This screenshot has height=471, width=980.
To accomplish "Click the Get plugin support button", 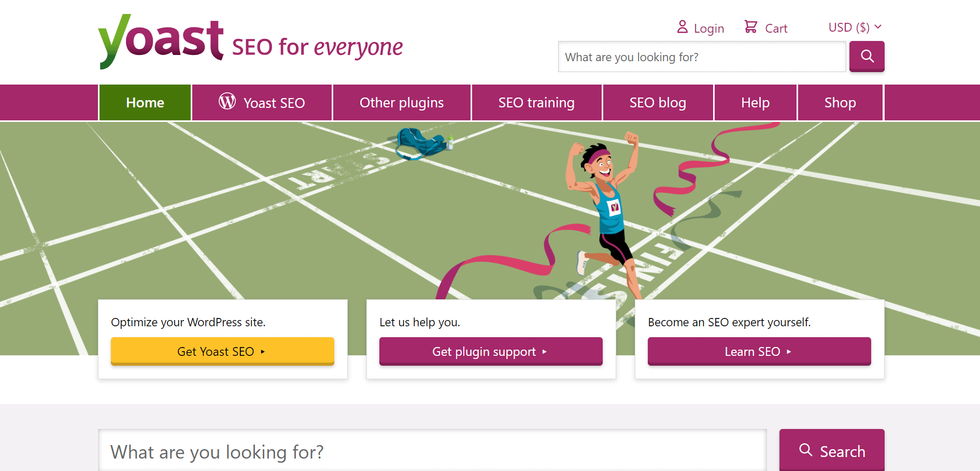I will 490,352.
